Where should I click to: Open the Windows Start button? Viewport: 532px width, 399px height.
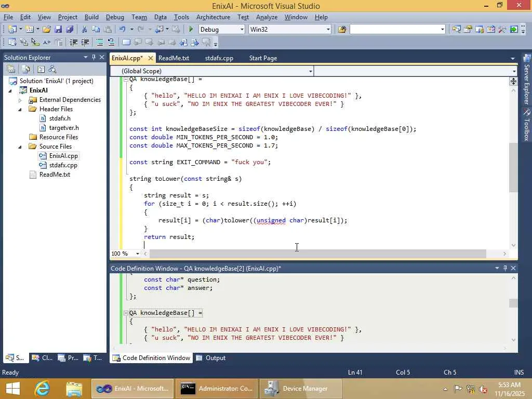click(12, 389)
